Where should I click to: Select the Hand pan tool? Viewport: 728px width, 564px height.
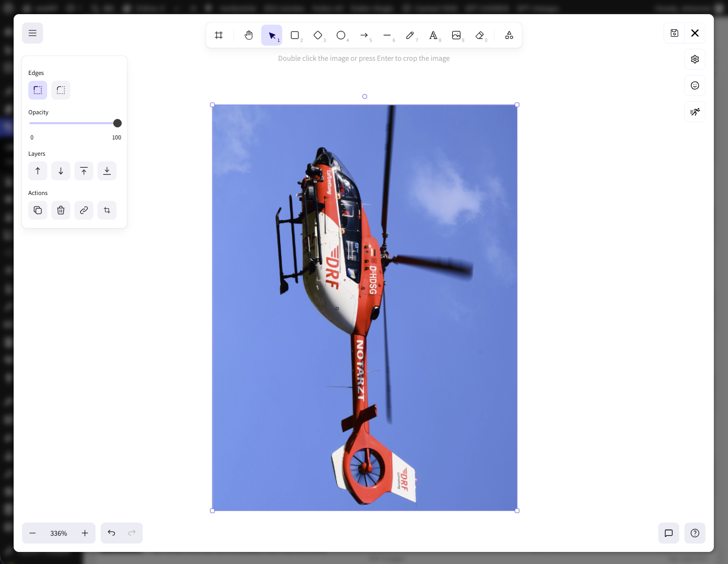click(x=249, y=35)
